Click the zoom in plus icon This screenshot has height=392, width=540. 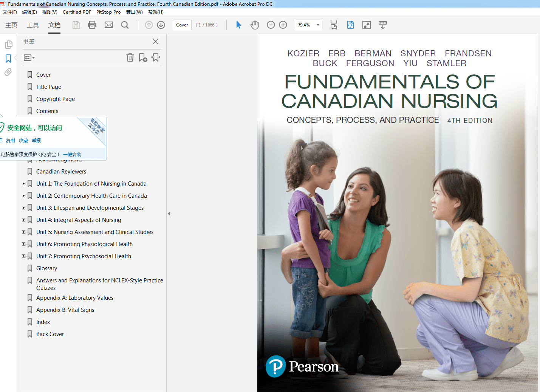pos(283,25)
